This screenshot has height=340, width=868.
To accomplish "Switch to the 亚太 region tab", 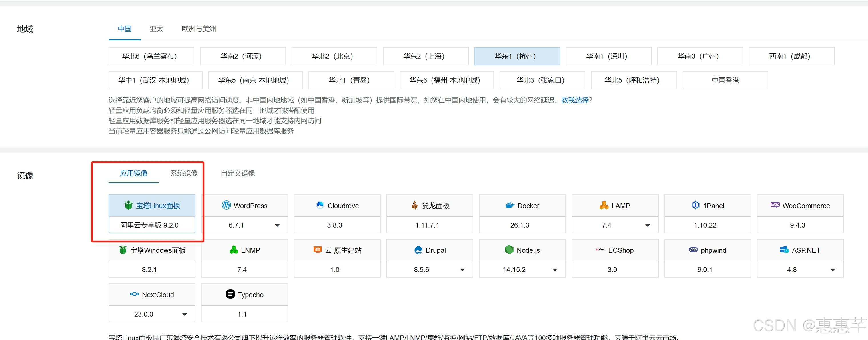I will [156, 29].
